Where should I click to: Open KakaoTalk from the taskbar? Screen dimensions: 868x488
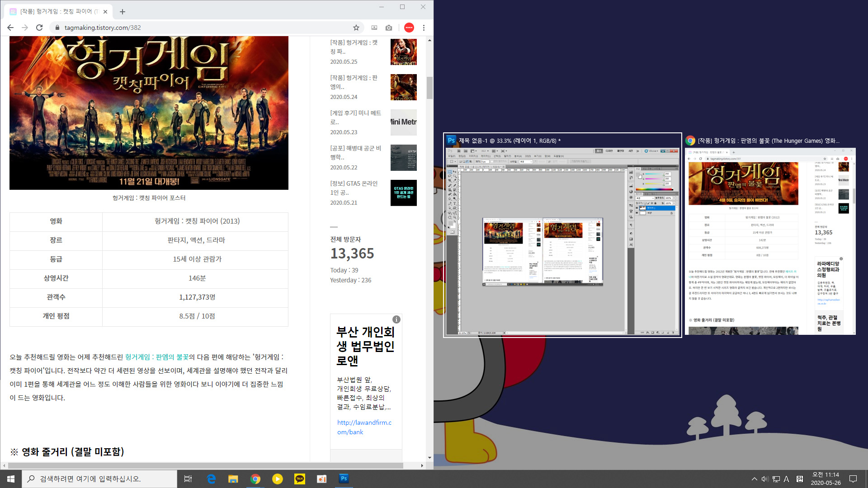click(x=300, y=479)
